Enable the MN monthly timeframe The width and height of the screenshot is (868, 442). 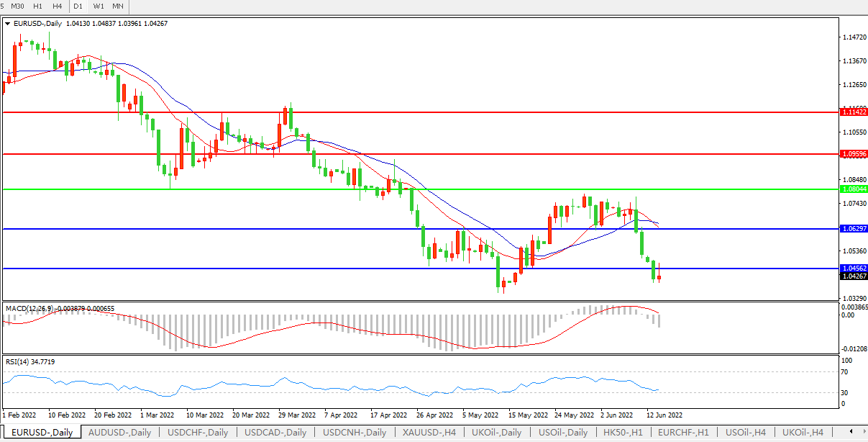(x=118, y=6)
